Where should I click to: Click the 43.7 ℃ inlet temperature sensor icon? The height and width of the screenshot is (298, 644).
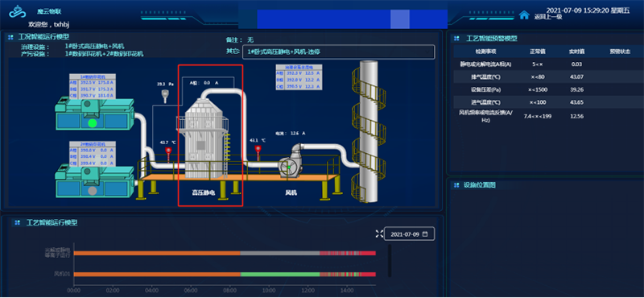[x=168, y=153]
